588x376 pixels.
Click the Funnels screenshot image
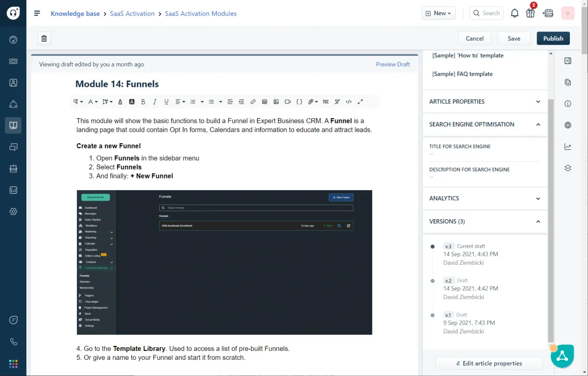pyautogui.click(x=224, y=262)
